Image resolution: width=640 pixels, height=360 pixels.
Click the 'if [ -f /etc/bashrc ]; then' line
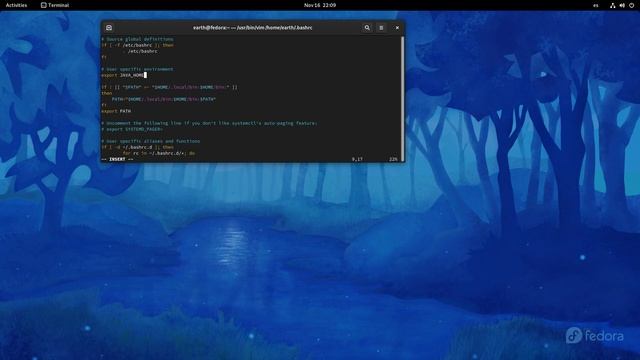pyautogui.click(x=138, y=45)
